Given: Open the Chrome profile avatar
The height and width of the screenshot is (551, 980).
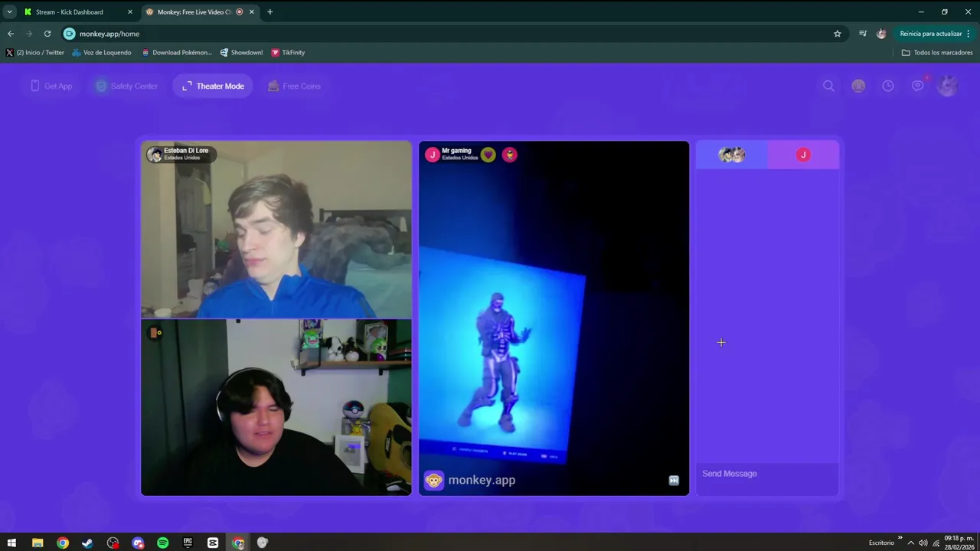Looking at the screenshot, I should click(x=881, y=34).
